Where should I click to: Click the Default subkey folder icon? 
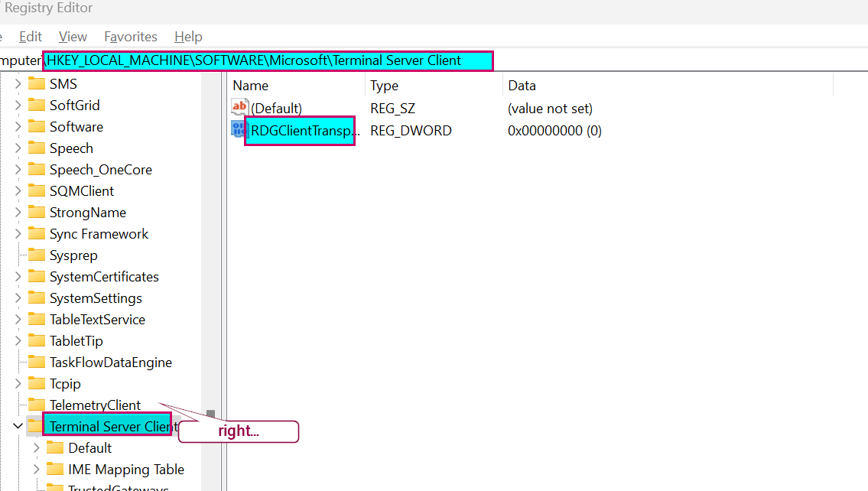point(55,448)
